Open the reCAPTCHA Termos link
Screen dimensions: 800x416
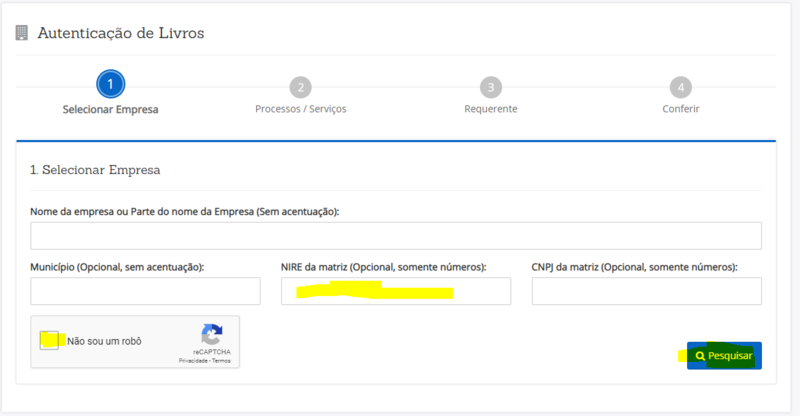(221, 361)
